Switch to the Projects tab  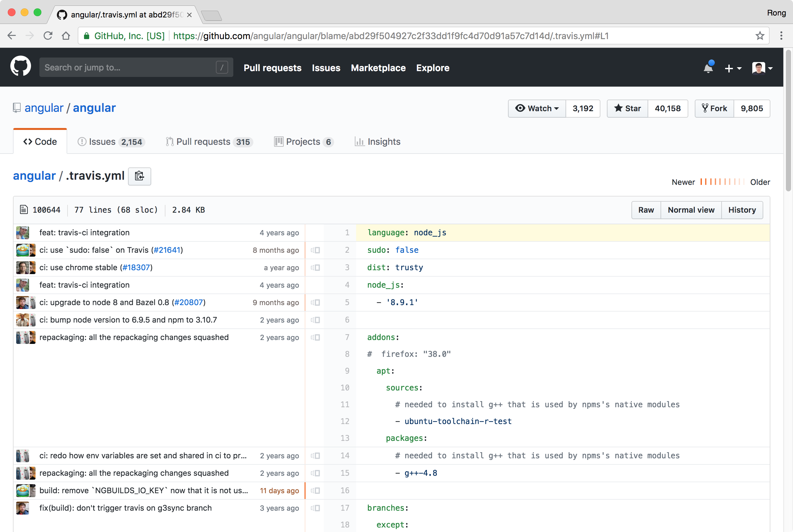303,142
